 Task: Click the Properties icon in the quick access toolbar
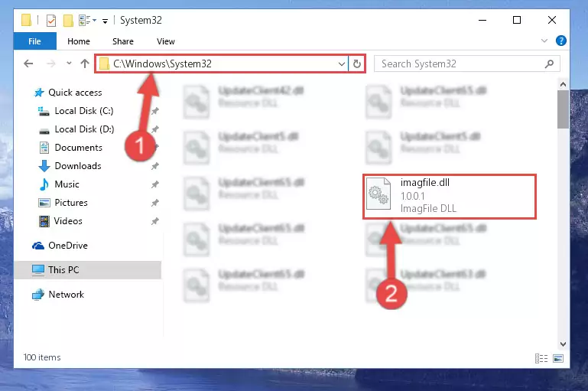tap(51, 20)
